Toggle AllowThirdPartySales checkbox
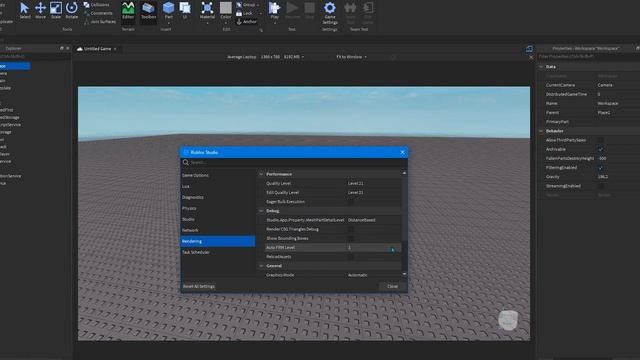Viewport: 640px width, 360px height. tap(601, 140)
